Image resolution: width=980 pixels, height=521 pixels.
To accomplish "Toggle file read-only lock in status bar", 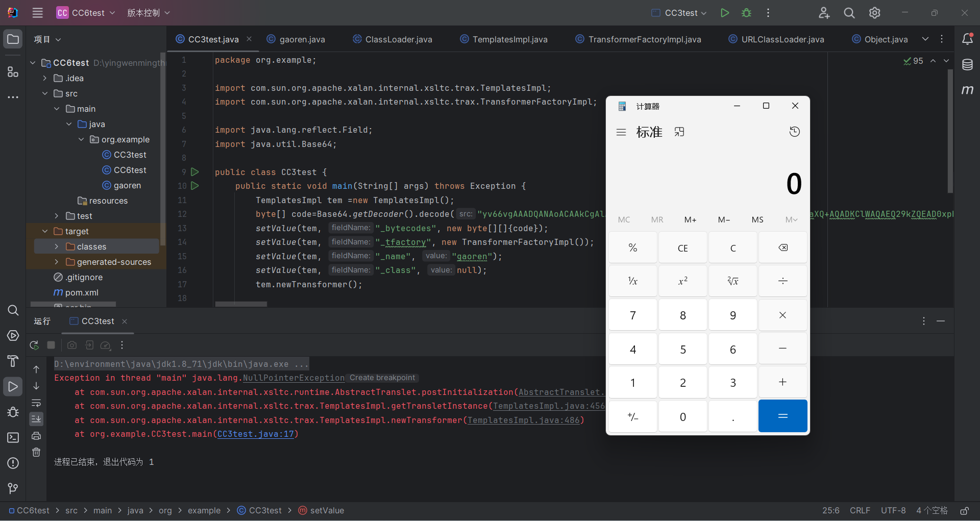I will (x=964, y=510).
